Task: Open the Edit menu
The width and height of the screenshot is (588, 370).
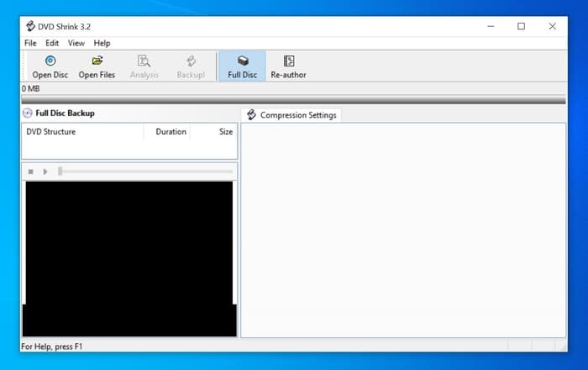Action: click(52, 43)
